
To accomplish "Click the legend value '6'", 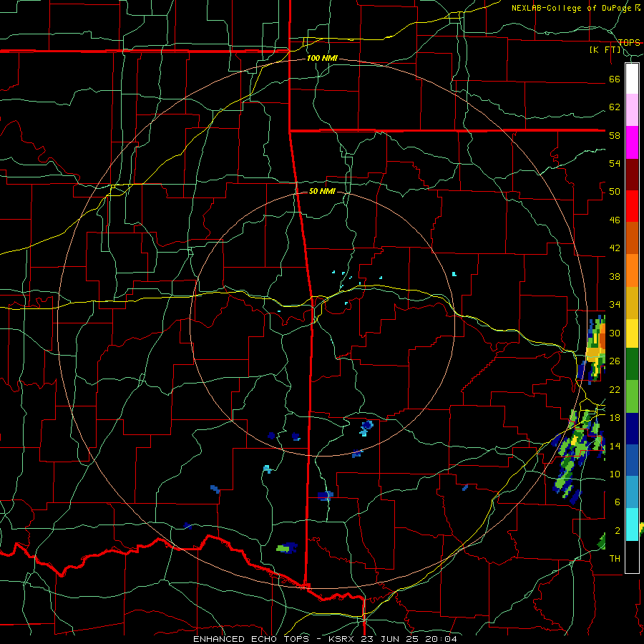I will click(x=618, y=502).
